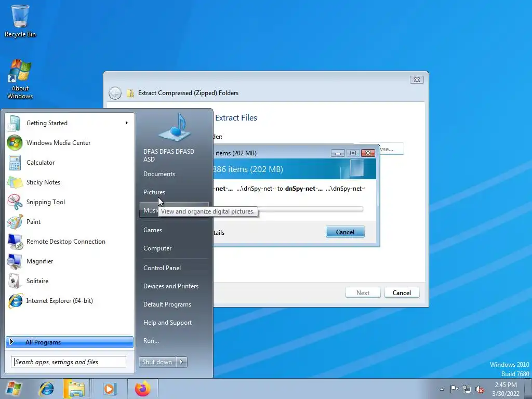The height and width of the screenshot is (399, 532).
Task: Cancel the file copy progress dialog
Action: [345, 232]
